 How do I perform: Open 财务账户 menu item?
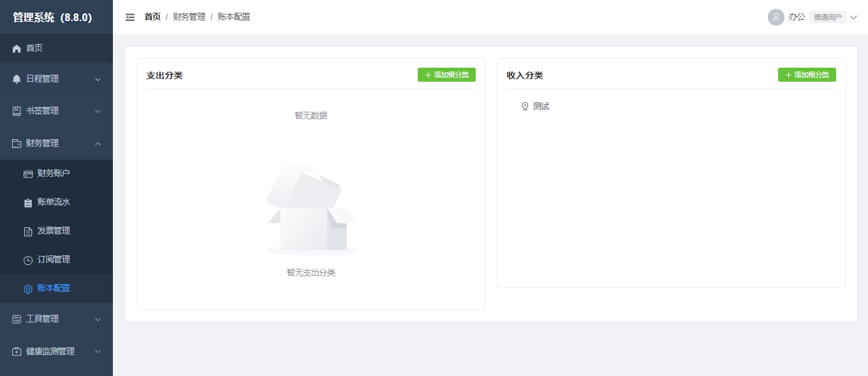56,174
